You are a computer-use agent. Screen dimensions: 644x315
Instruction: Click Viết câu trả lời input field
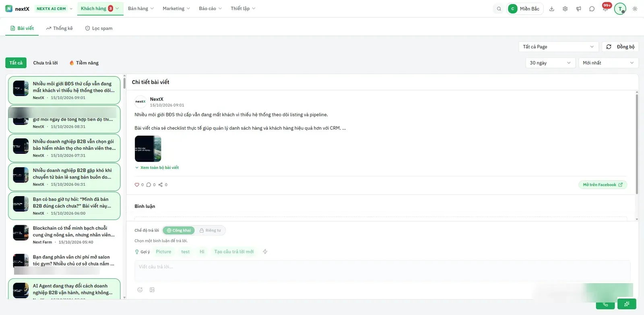pos(382,271)
